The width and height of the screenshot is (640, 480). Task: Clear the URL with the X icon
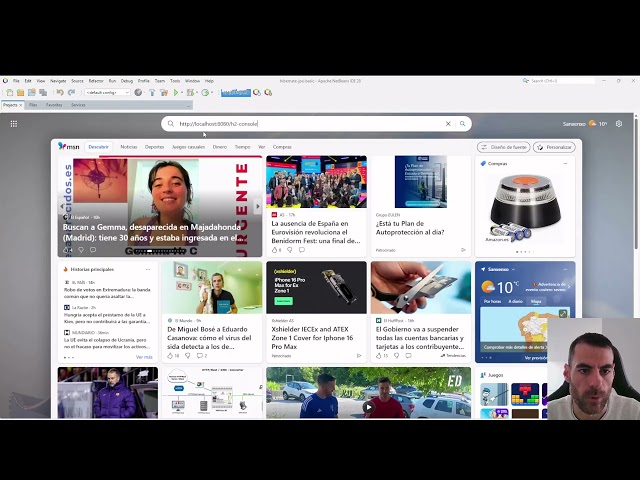[x=448, y=124]
